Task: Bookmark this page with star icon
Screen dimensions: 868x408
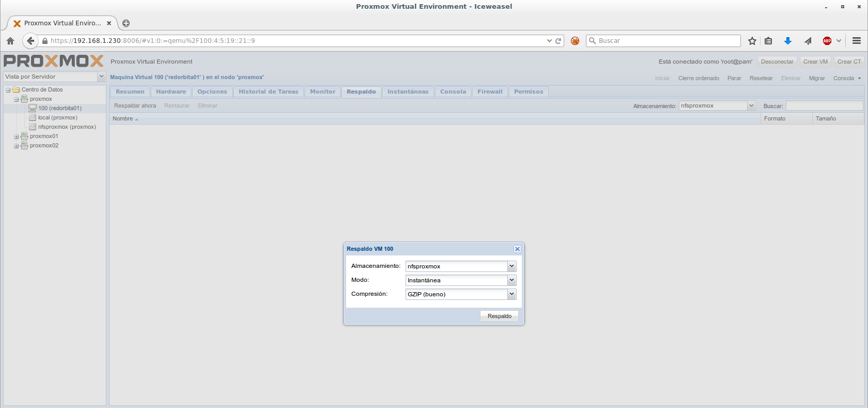Action: click(752, 41)
